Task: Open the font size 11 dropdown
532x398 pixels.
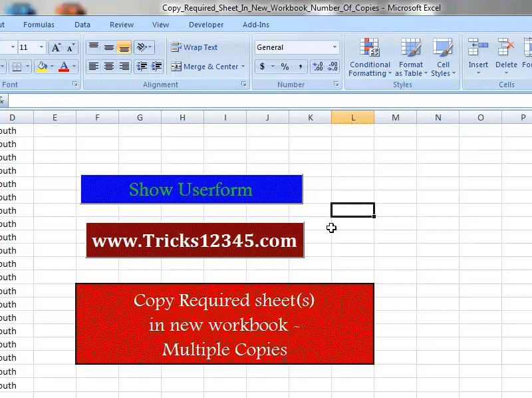Action: coord(41,47)
